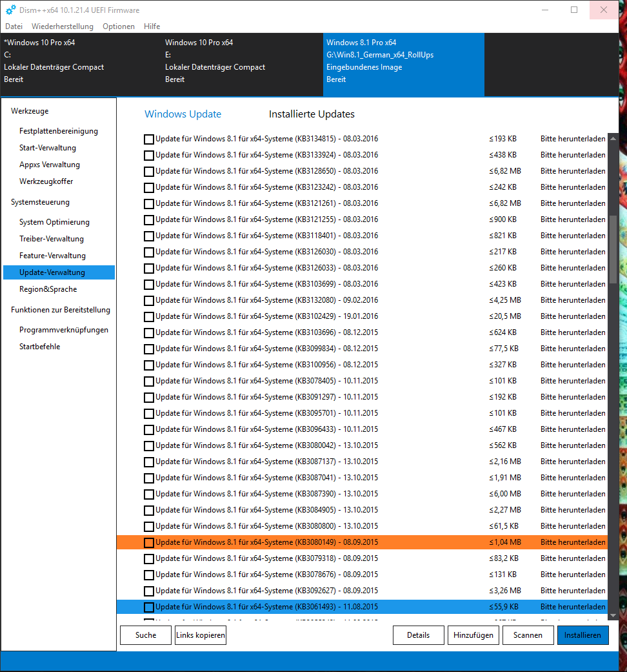The height and width of the screenshot is (672, 627).
Task: Click the update list scrollbar down arrow
Action: tap(613, 615)
